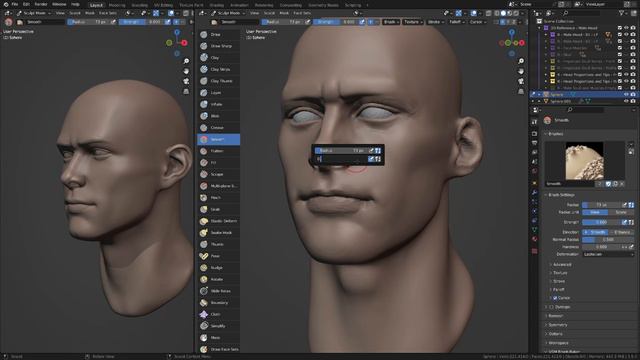
Task: Select the Snake Hook brush
Action: (x=218, y=233)
